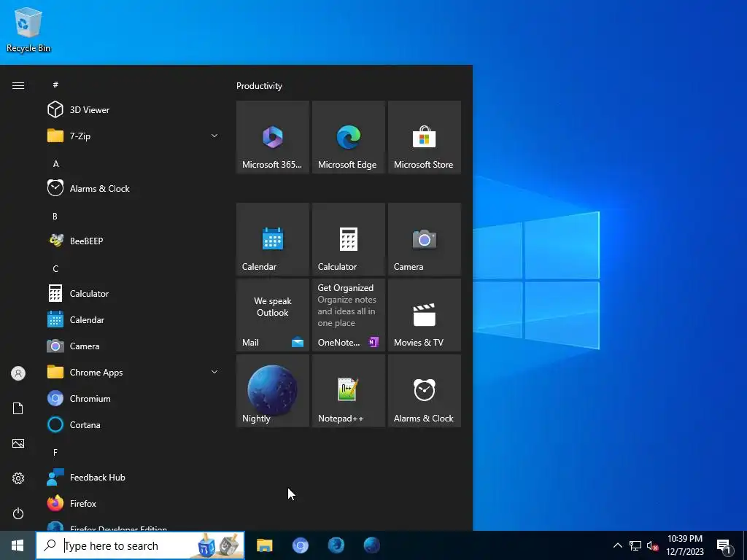The image size is (747, 560).
Task: Launch BeeBEEP from app list
Action: 133,241
